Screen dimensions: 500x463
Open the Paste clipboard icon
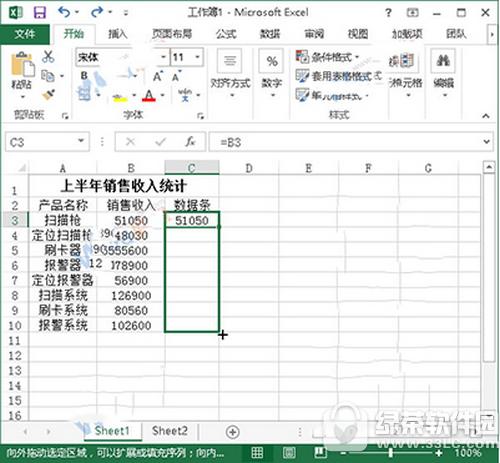click(x=22, y=65)
